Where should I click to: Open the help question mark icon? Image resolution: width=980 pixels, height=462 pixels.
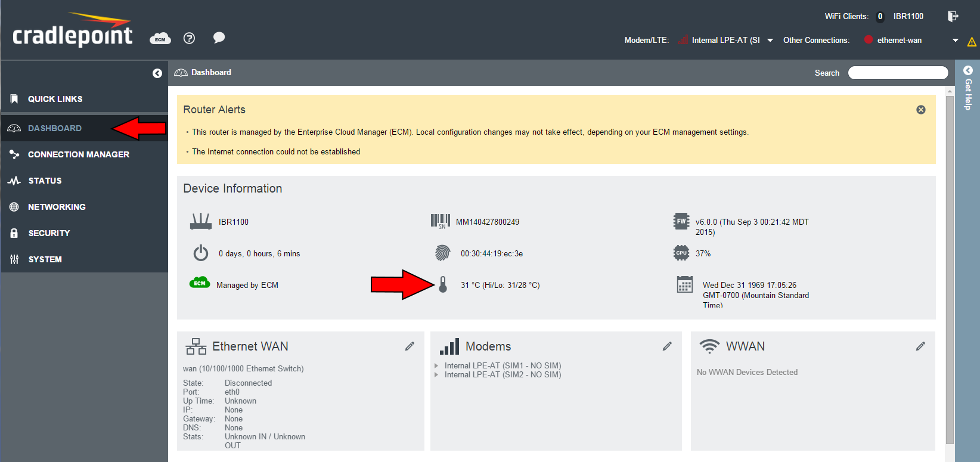(189, 38)
